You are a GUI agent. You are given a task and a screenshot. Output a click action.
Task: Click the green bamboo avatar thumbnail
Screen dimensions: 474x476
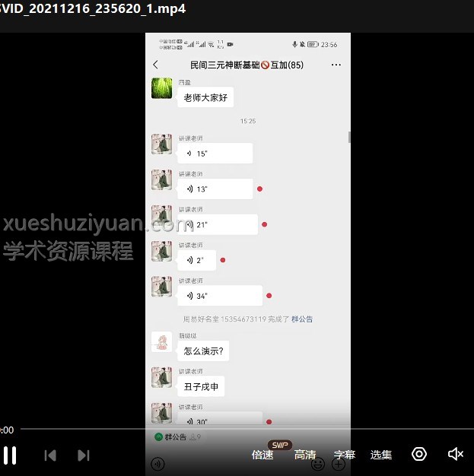(x=161, y=88)
